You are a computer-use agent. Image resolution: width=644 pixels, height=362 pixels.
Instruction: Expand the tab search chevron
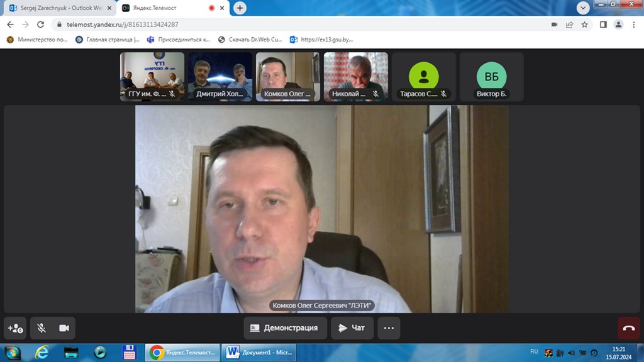pos(583,8)
